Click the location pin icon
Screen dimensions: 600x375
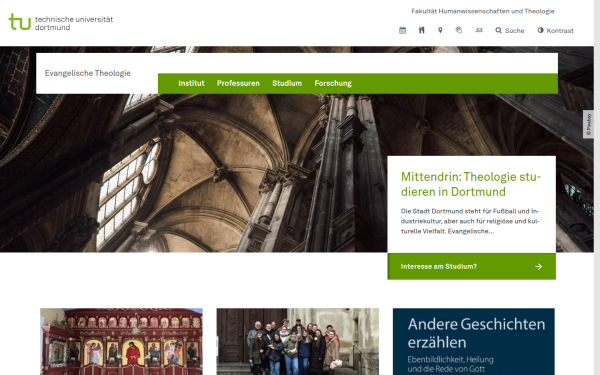[440, 30]
